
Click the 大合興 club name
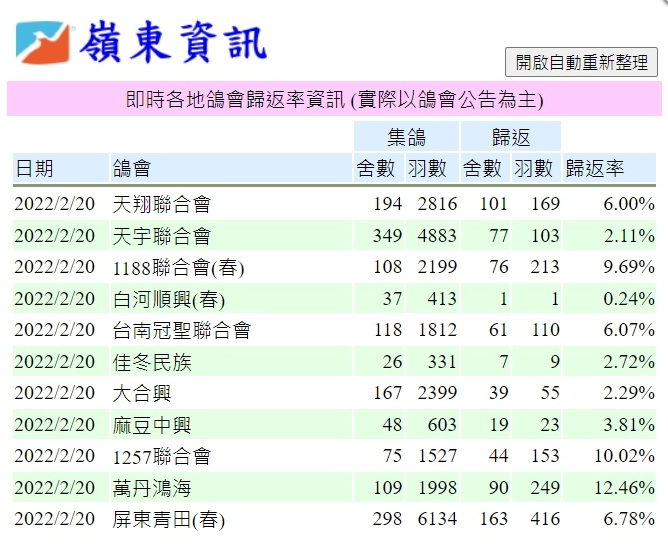[x=142, y=393]
